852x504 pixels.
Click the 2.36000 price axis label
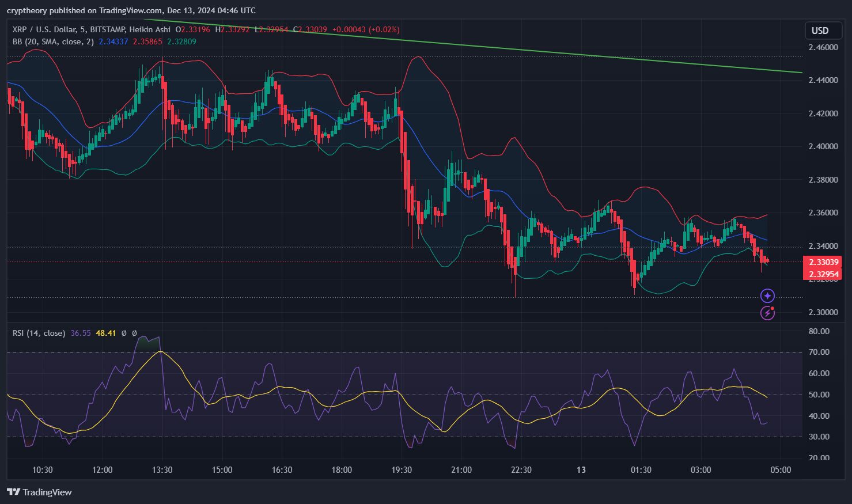click(823, 213)
